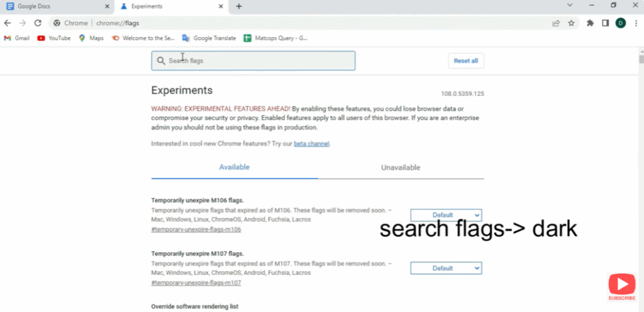Expand the M107 flags Default dropdown
Screen dimensions: 644x312
[446, 268]
